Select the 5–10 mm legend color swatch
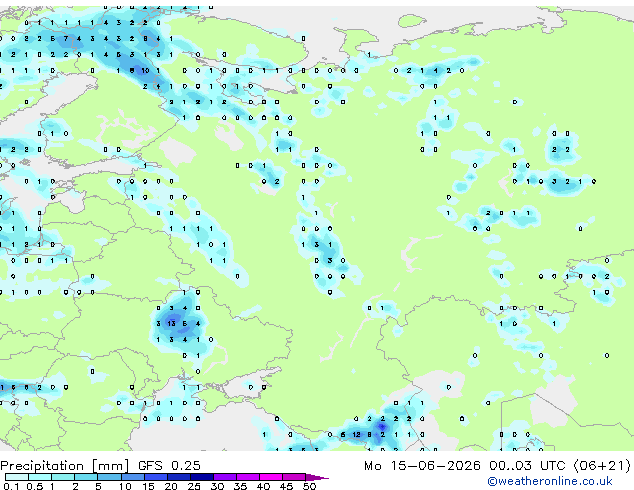634x490 pixels. click(x=109, y=477)
